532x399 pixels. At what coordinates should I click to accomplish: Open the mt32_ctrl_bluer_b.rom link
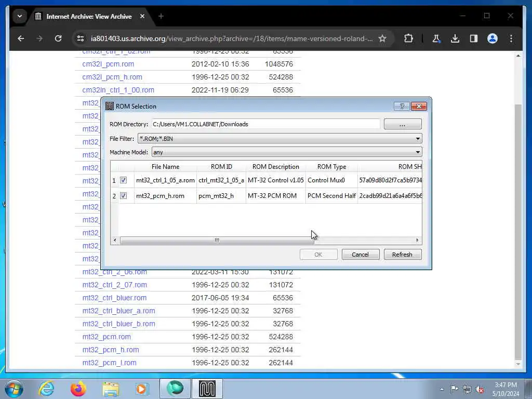tap(118, 324)
